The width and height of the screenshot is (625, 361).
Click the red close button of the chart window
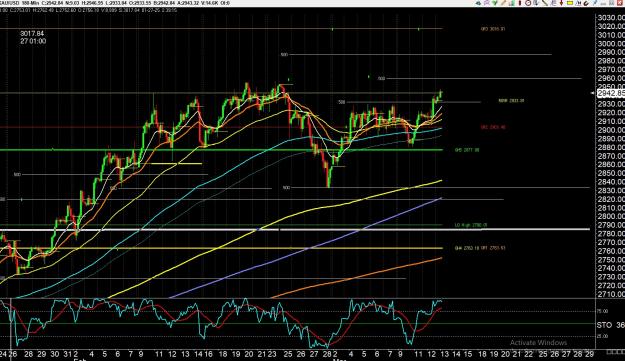click(x=620, y=3)
